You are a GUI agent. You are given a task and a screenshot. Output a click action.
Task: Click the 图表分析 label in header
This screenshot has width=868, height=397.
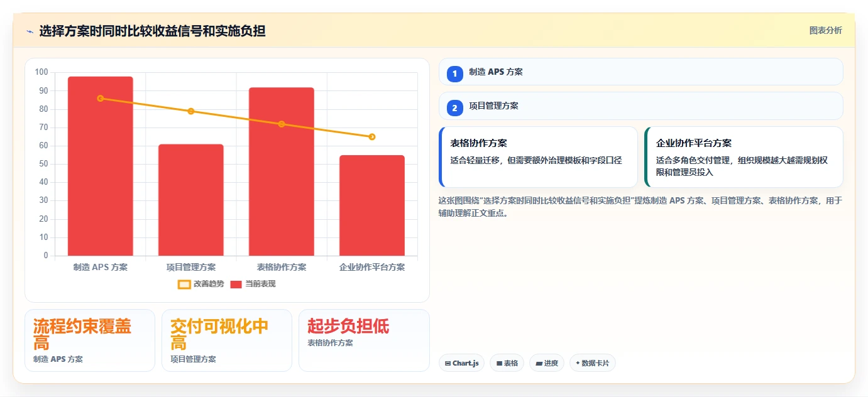tap(825, 31)
